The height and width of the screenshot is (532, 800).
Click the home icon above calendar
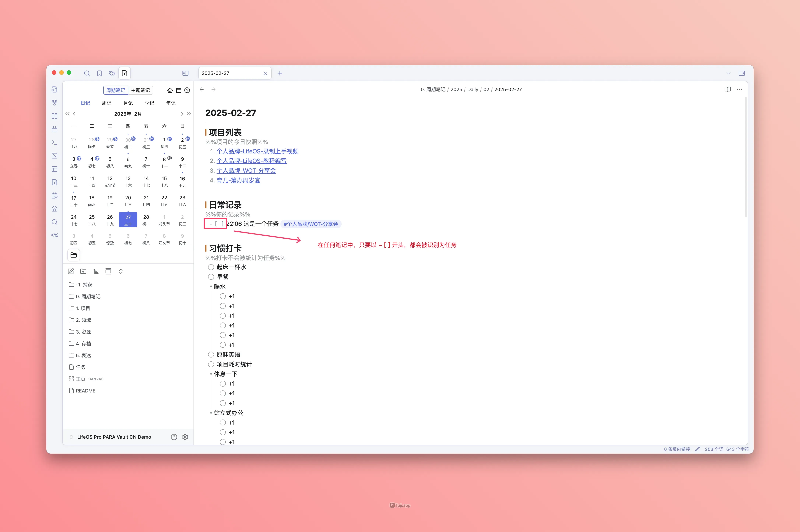[x=170, y=90]
